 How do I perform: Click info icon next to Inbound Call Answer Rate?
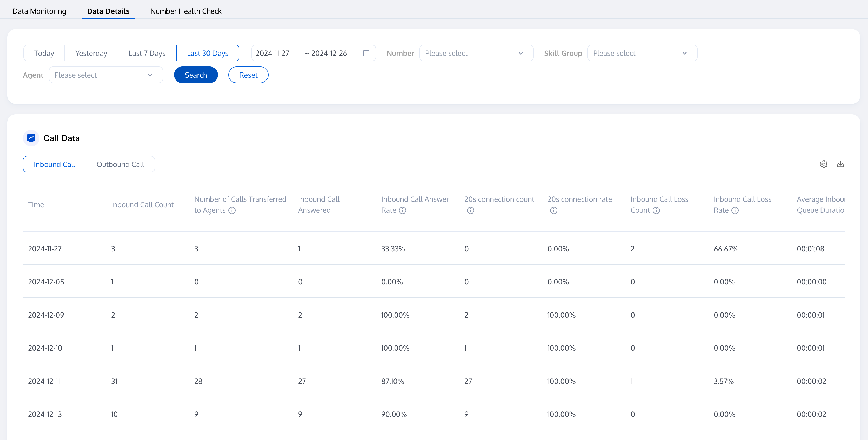(x=402, y=210)
